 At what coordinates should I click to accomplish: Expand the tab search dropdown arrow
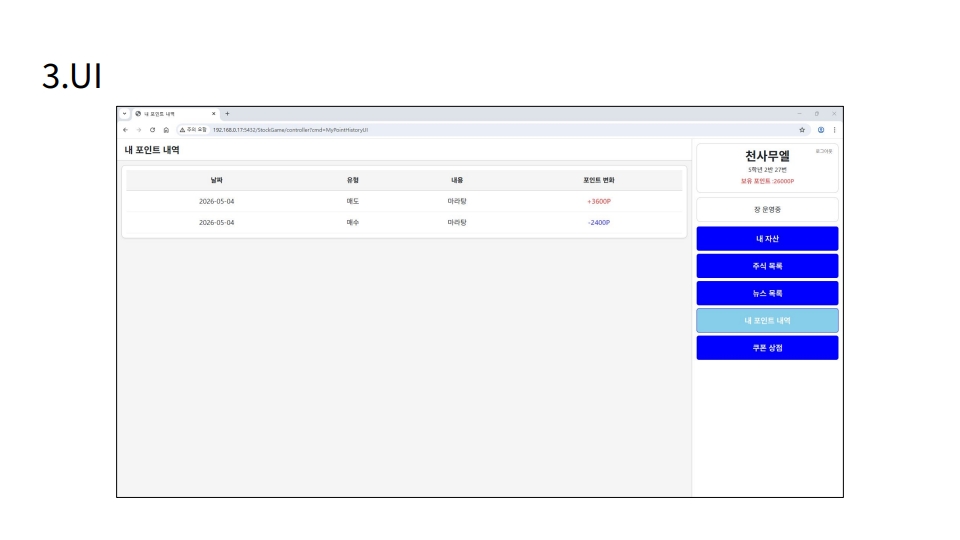(x=124, y=114)
